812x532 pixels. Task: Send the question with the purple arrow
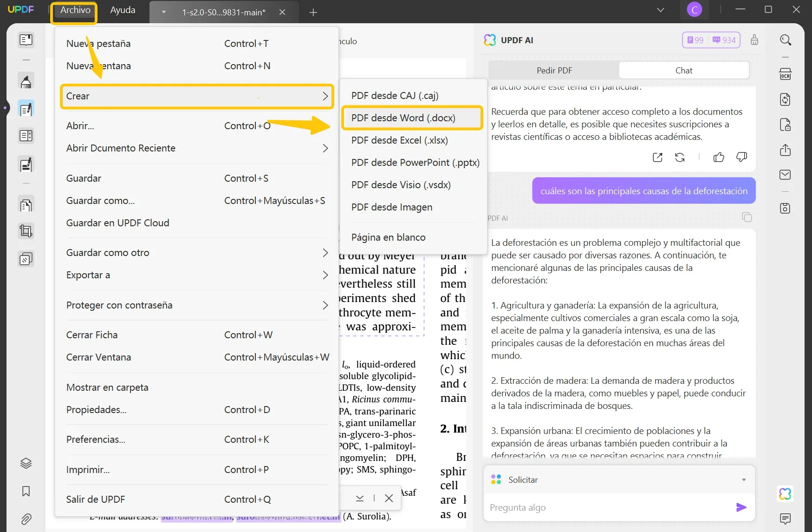point(741,507)
